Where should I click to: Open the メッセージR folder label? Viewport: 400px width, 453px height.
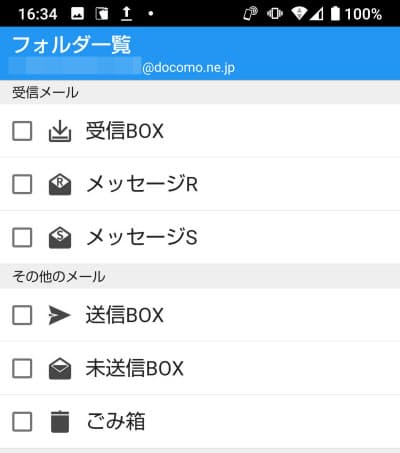[142, 184]
